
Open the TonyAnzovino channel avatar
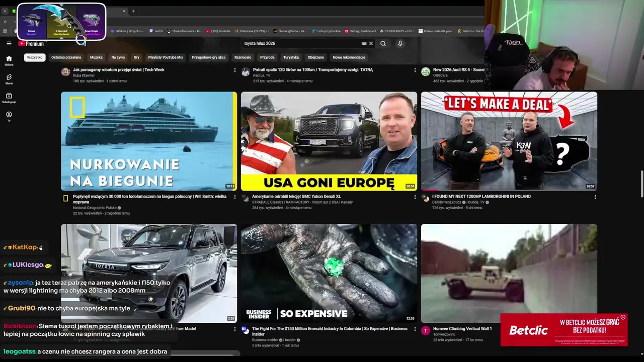(x=426, y=330)
